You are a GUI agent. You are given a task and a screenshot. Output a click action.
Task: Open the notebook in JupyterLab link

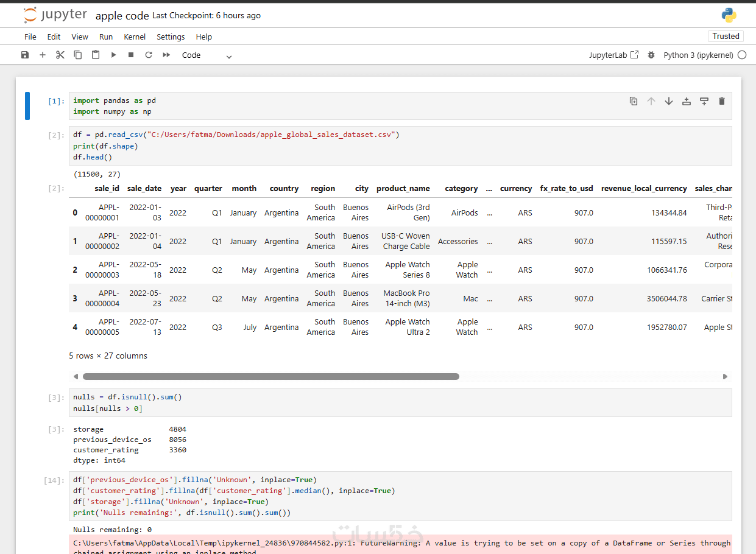coord(613,55)
